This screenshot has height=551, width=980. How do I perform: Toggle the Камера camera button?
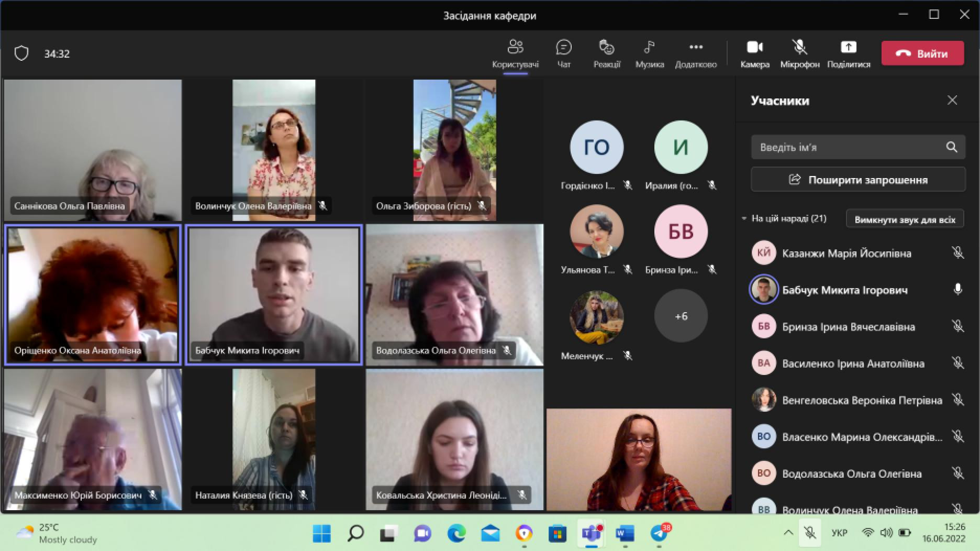pos(755,53)
